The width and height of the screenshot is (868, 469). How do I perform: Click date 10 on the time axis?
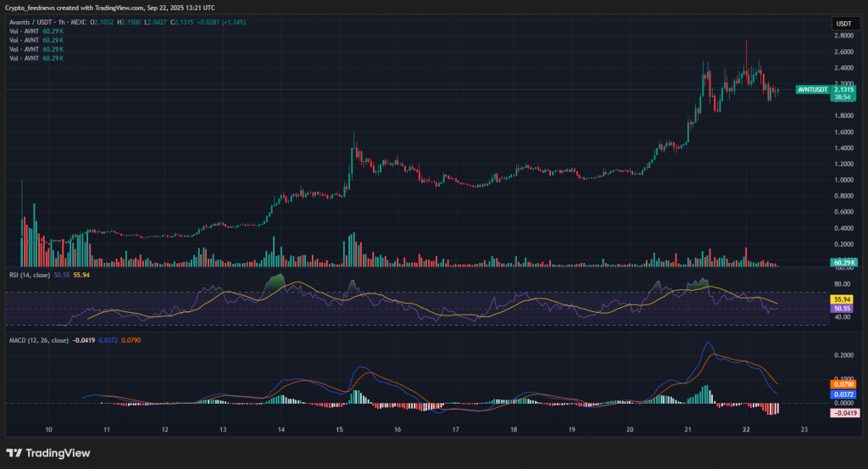pyautogui.click(x=48, y=430)
